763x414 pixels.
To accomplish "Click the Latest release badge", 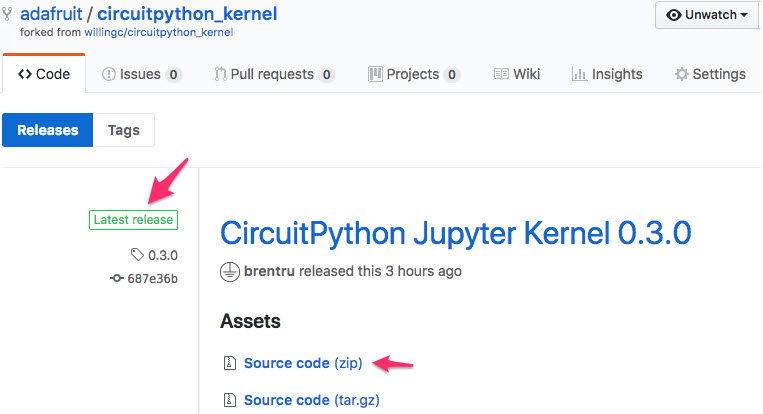I will (133, 219).
